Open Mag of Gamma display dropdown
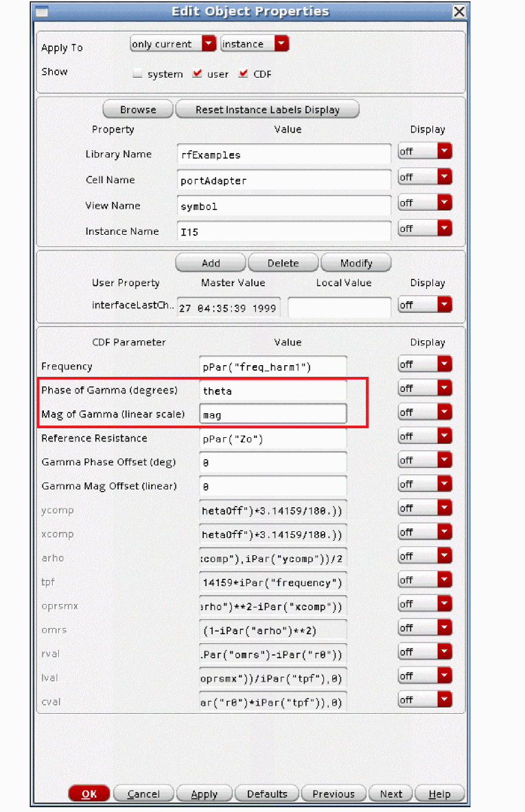The width and height of the screenshot is (525, 812). click(x=425, y=413)
